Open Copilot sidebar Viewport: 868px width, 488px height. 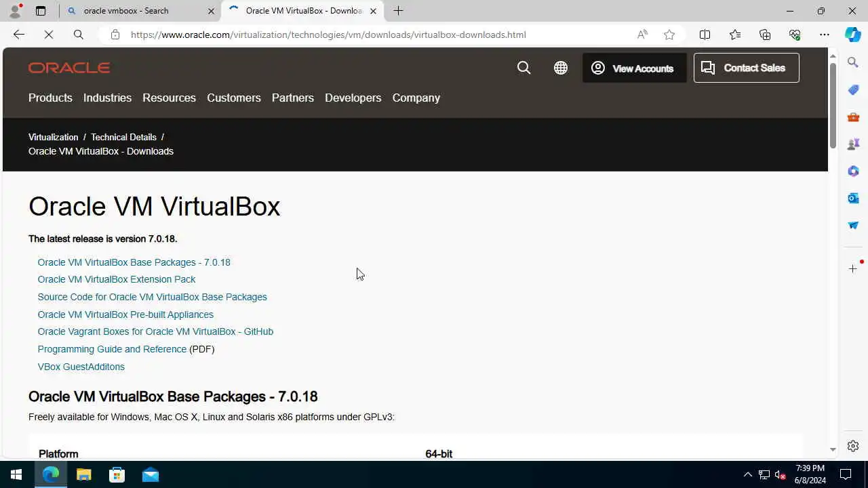853,35
